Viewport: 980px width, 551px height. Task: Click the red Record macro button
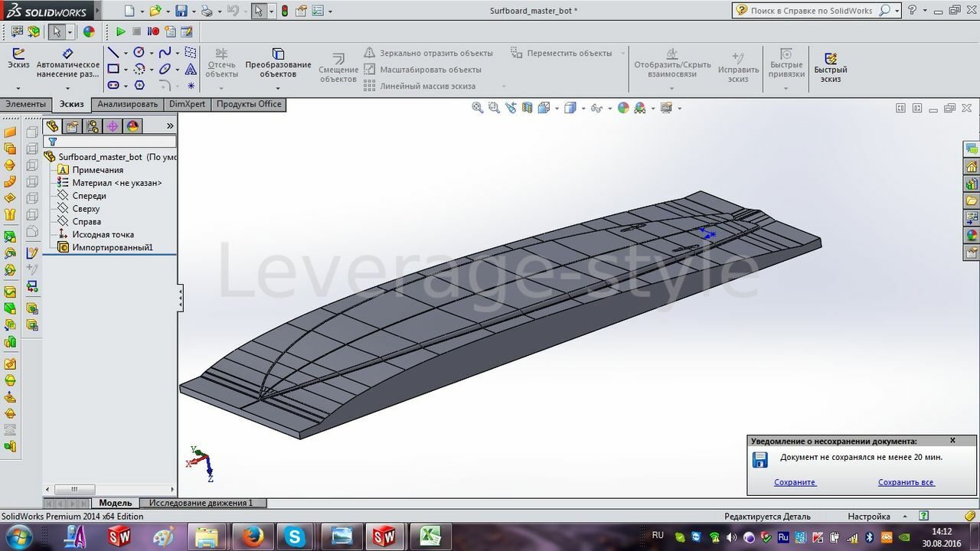click(x=153, y=31)
